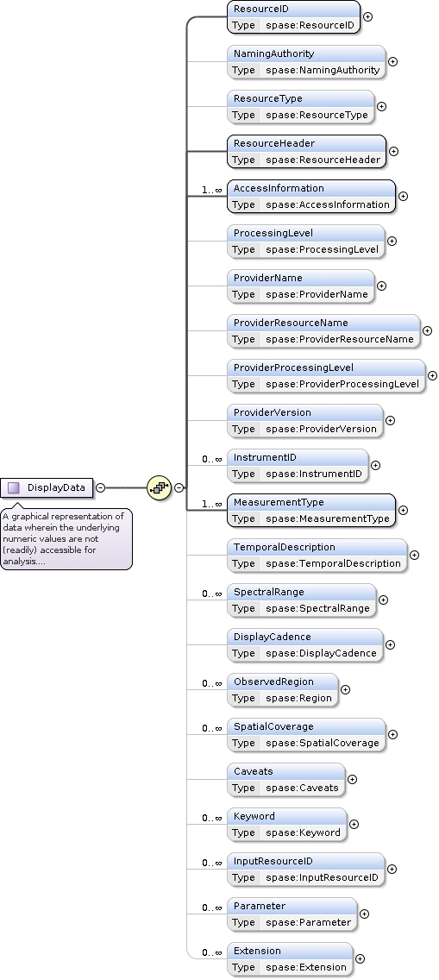Click the DisplayData annotation description box
This screenshot has width=439, height=980.
pyautogui.click(x=66, y=538)
